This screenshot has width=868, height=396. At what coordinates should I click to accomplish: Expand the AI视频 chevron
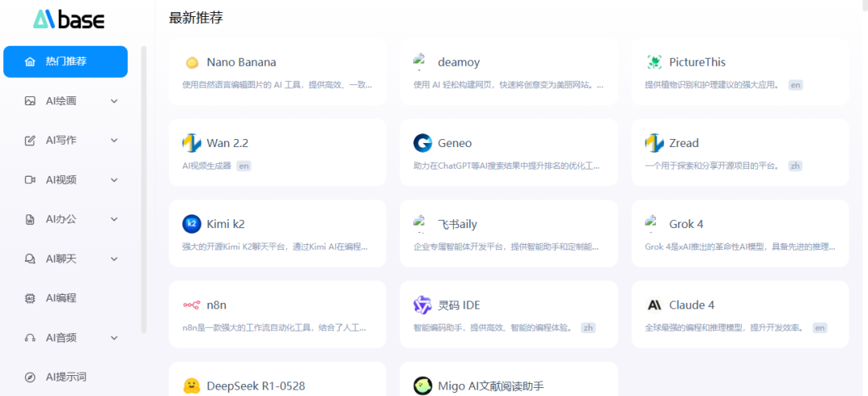pyautogui.click(x=114, y=180)
